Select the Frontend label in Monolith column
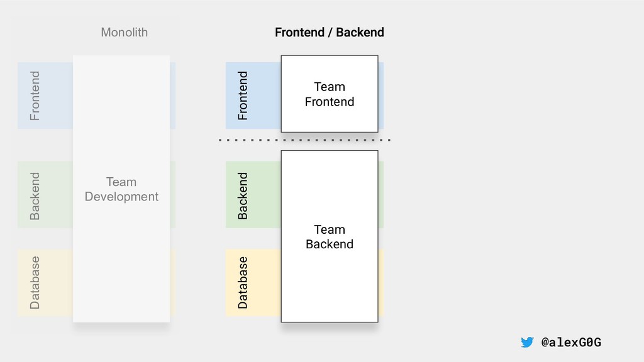The height and width of the screenshot is (362, 644). (x=35, y=96)
